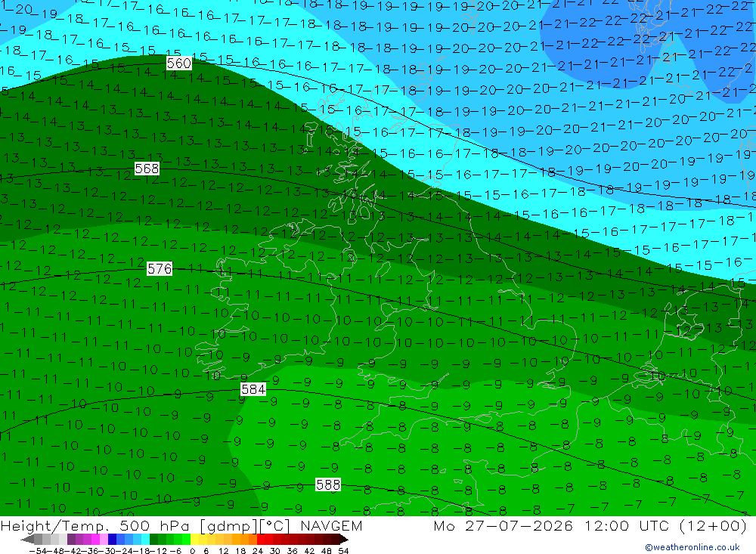The width and height of the screenshot is (756, 554).
Task: Click the 568 height contour label
Action: pos(147,169)
